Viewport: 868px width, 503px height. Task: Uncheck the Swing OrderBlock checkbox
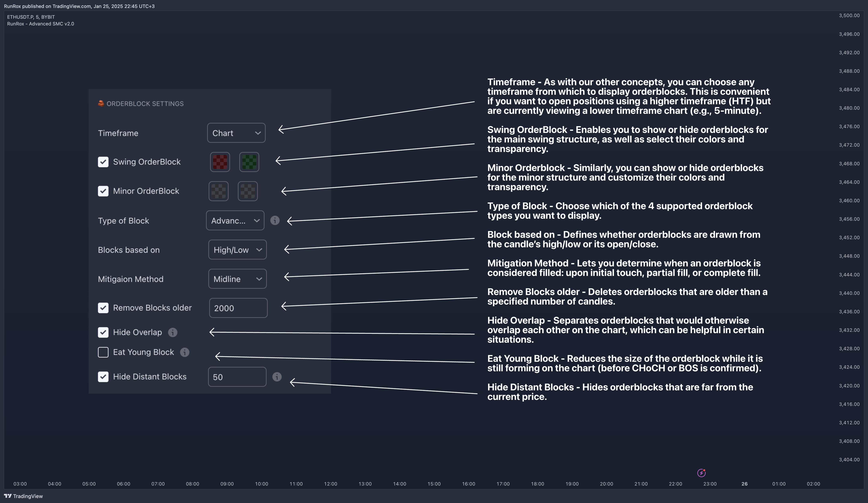click(103, 162)
